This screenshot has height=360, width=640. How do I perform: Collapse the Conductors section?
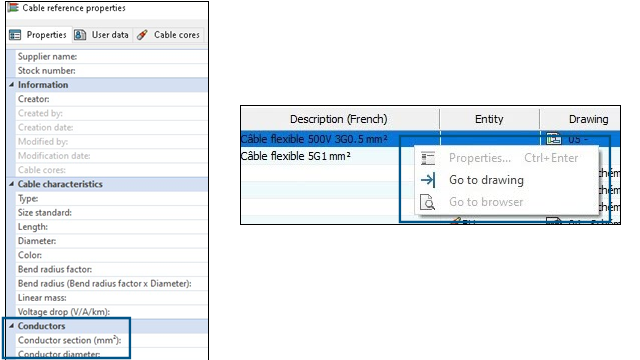[11, 326]
